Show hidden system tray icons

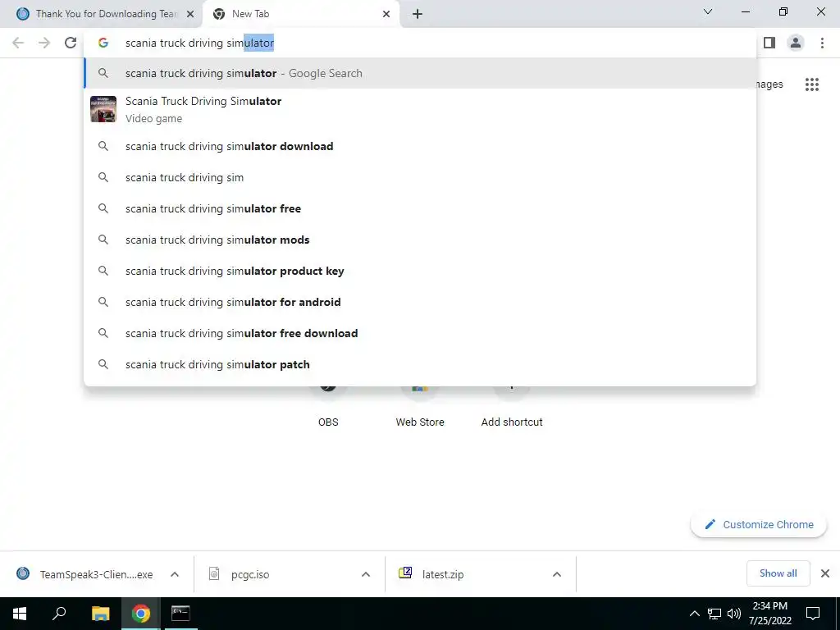(x=694, y=614)
